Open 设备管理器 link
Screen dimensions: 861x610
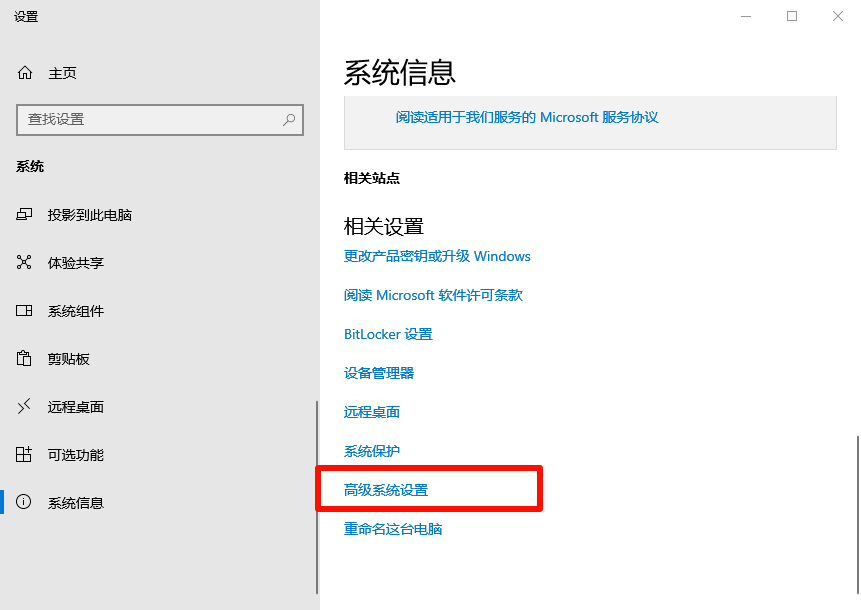pyautogui.click(x=379, y=373)
